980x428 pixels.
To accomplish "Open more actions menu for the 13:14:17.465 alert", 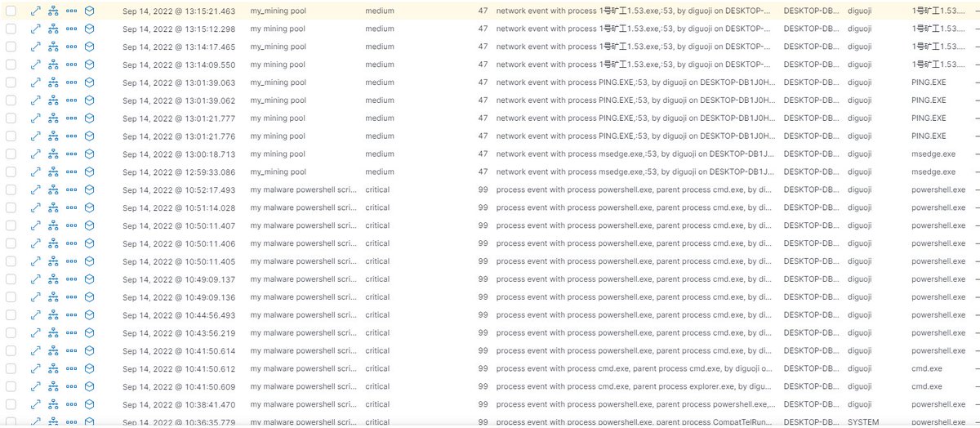I will [x=72, y=47].
